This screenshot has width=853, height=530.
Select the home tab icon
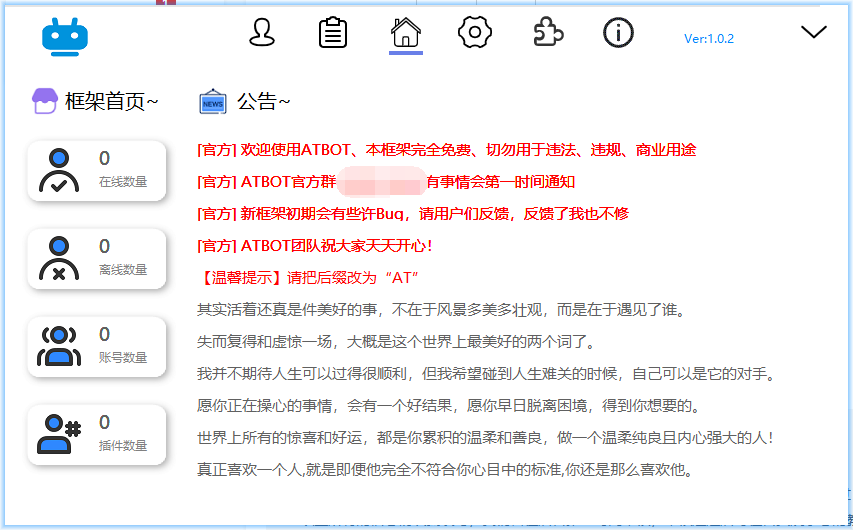(405, 33)
